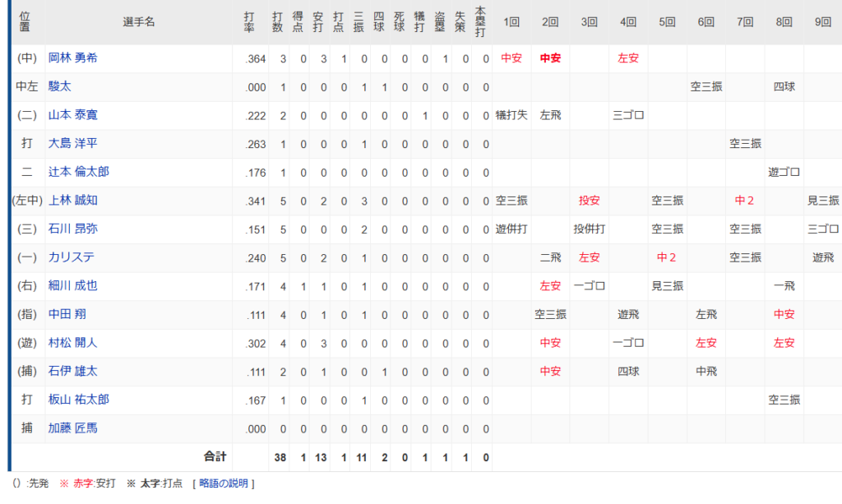Screen dimensions: 842x504
Task: Select player link 大島 洋平
Action: [x=73, y=143]
